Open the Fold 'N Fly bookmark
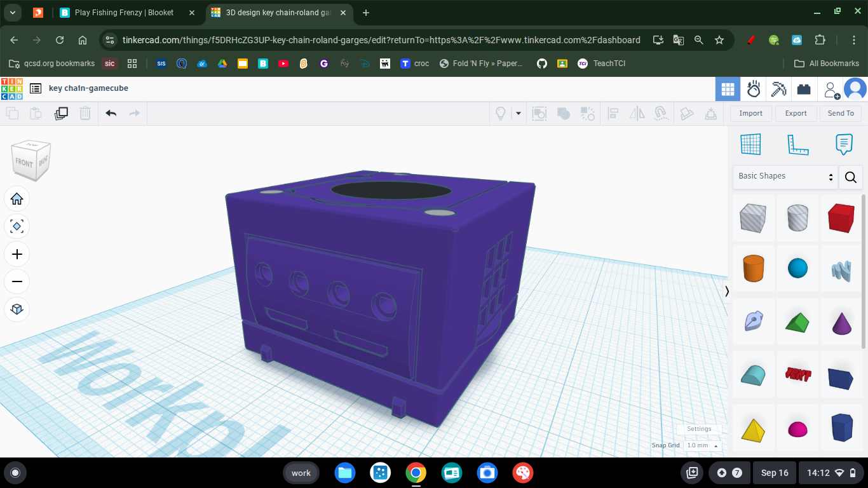 [x=482, y=64]
